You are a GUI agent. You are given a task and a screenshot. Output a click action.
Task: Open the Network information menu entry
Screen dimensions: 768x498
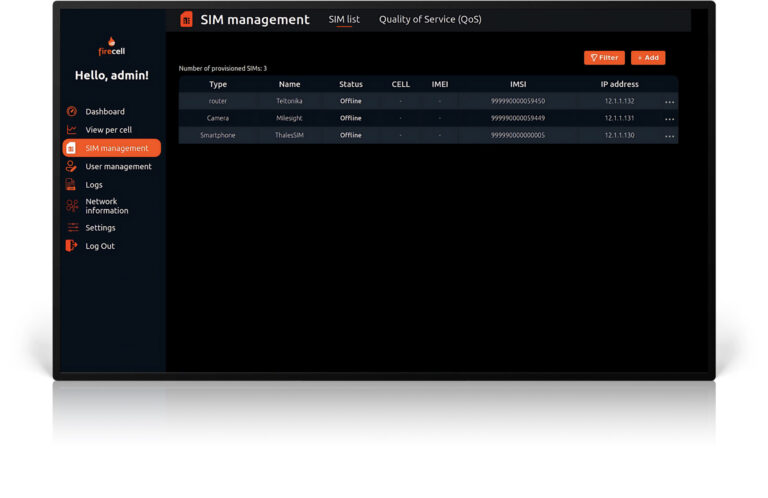click(107, 206)
